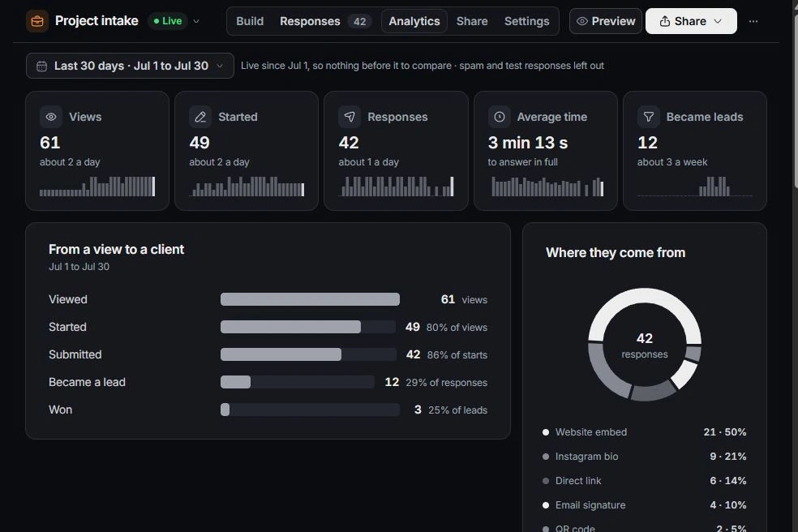798x532 pixels.
Task: Click the donut chart of response sources
Action: (x=644, y=345)
